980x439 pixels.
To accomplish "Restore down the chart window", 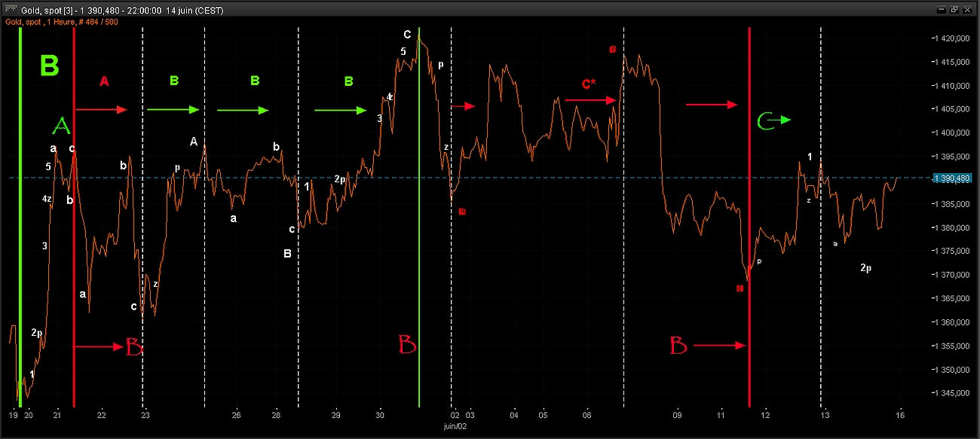I will (954, 10).
